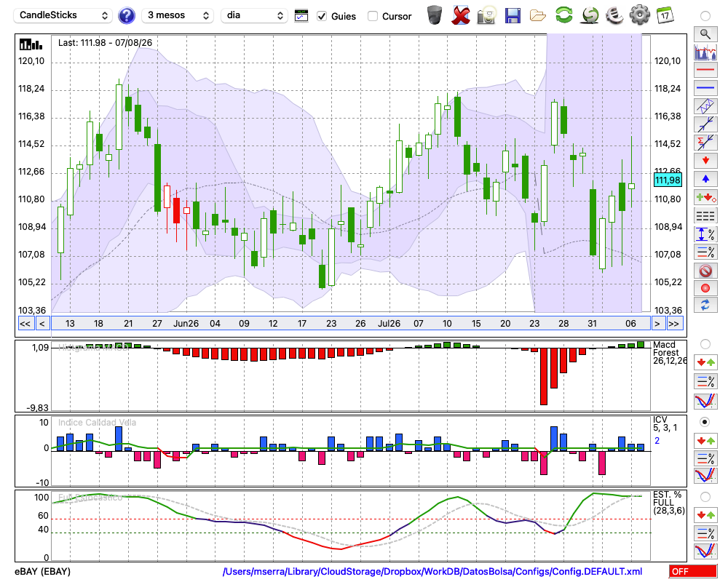
Task: Enable the Cursor checkbox
Action: 372,16
